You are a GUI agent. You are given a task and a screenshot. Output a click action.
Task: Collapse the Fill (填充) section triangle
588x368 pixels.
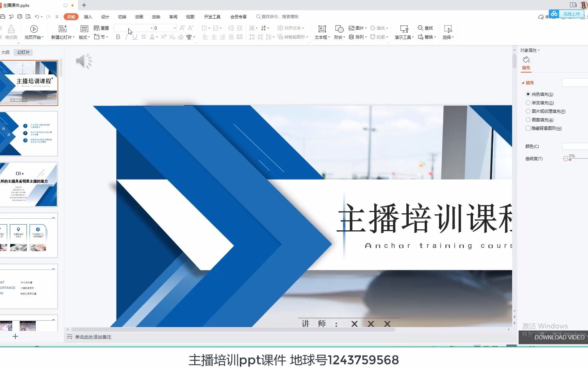pyautogui.click(x=523, y=83)
